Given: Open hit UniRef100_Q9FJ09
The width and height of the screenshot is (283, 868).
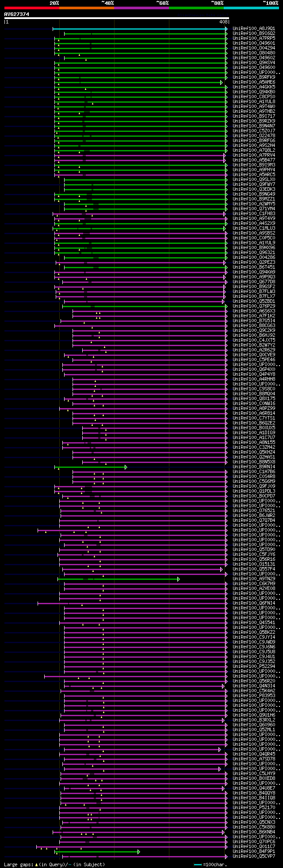Looking at the screenshot, I should (254, 486).
